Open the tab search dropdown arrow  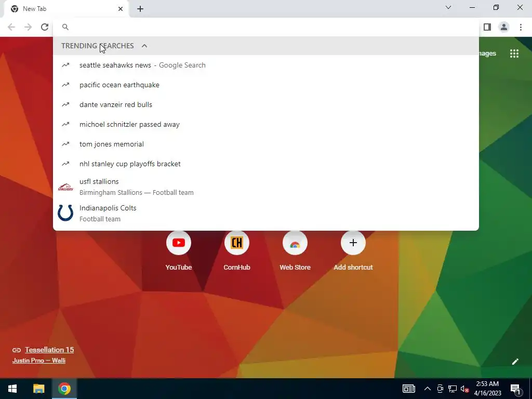pos(448,7)
